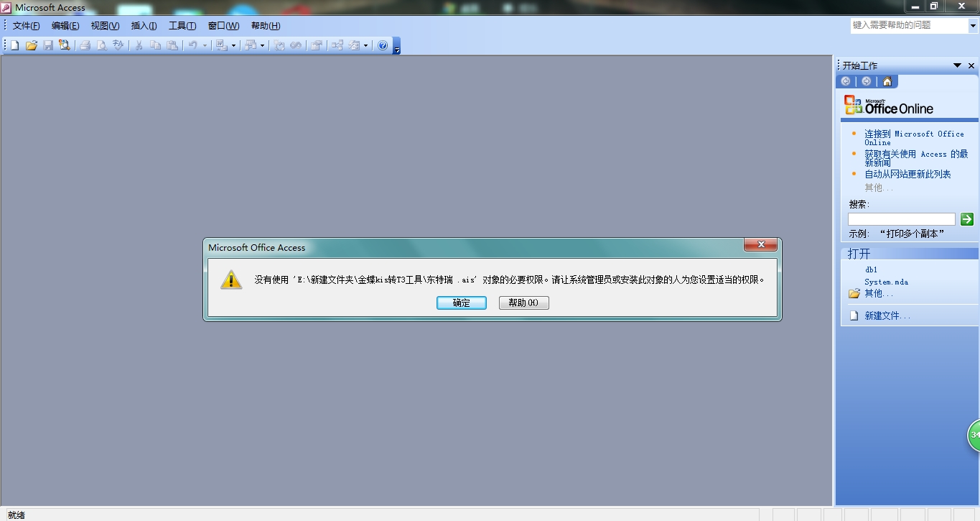The height and width of the screenshot is (521, 980).
Task: Close the Microsoft Office Access error dialog
Action: (x=760, y=246)
